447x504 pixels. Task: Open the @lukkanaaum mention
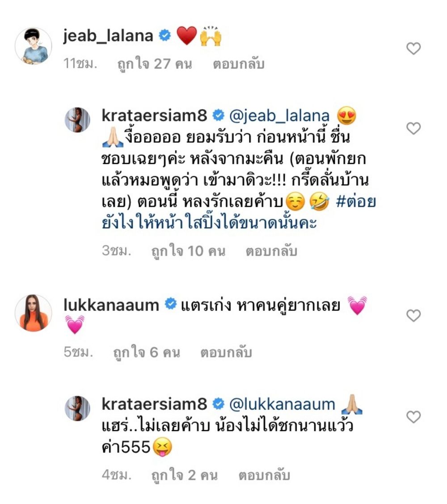(282, 404)
